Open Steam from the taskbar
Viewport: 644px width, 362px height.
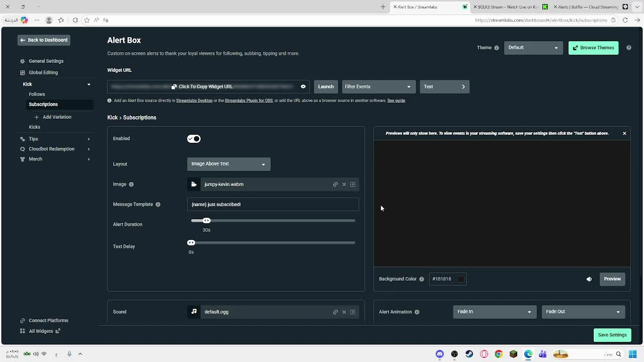[469, 354]
